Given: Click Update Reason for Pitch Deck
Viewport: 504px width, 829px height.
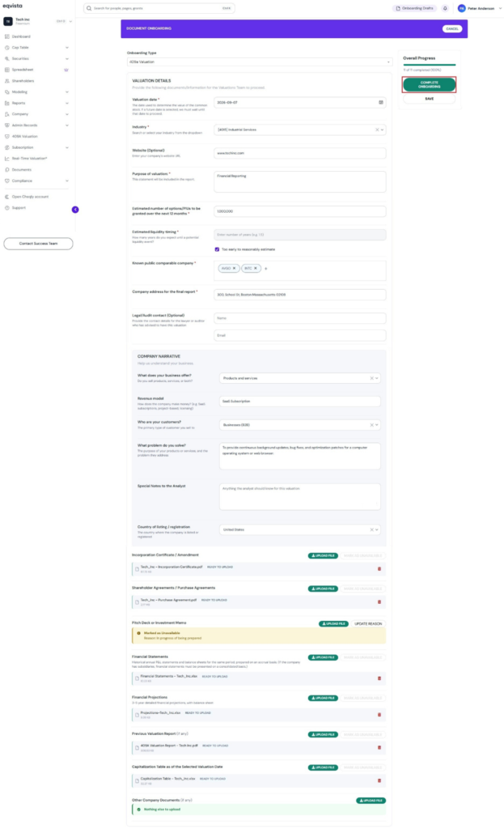Looking at the screenshot, I should [x=368, y=624].
